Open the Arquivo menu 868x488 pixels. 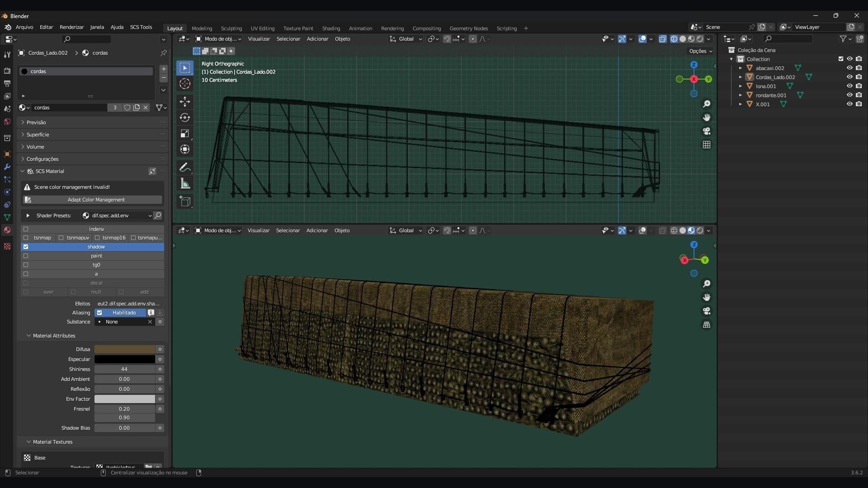click(24, 27)
